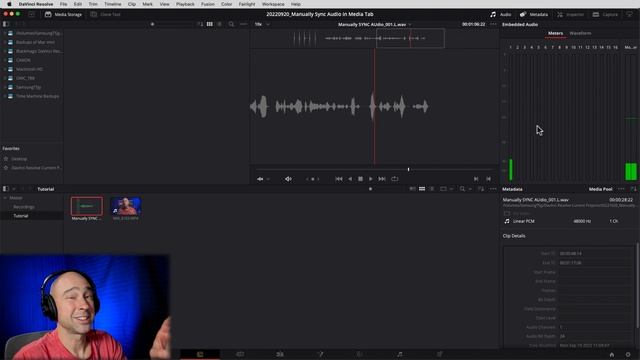The width and height of the screenshot is (640, 360).
Task: Open the Media Pool metadata dropdown
Action: (x=600, y=189)
